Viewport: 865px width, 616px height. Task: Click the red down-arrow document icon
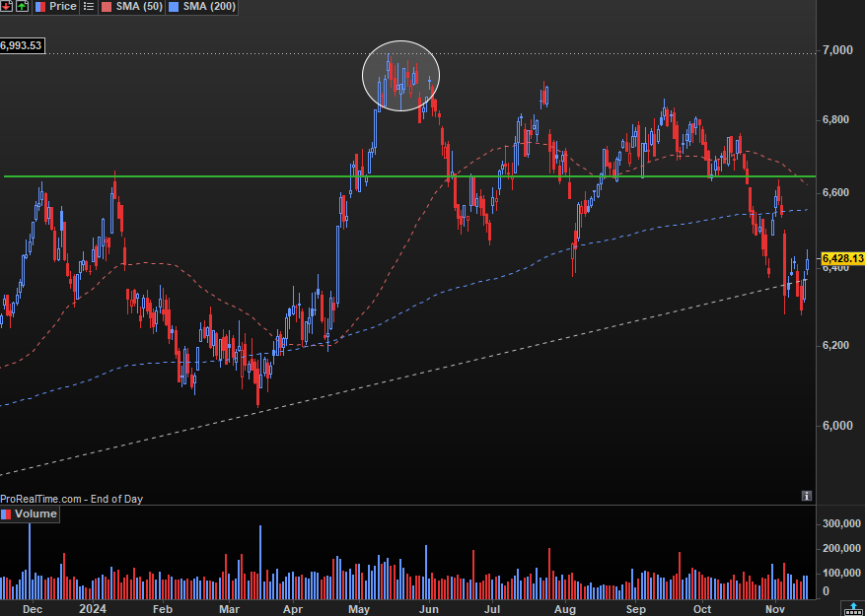[6, 7]
